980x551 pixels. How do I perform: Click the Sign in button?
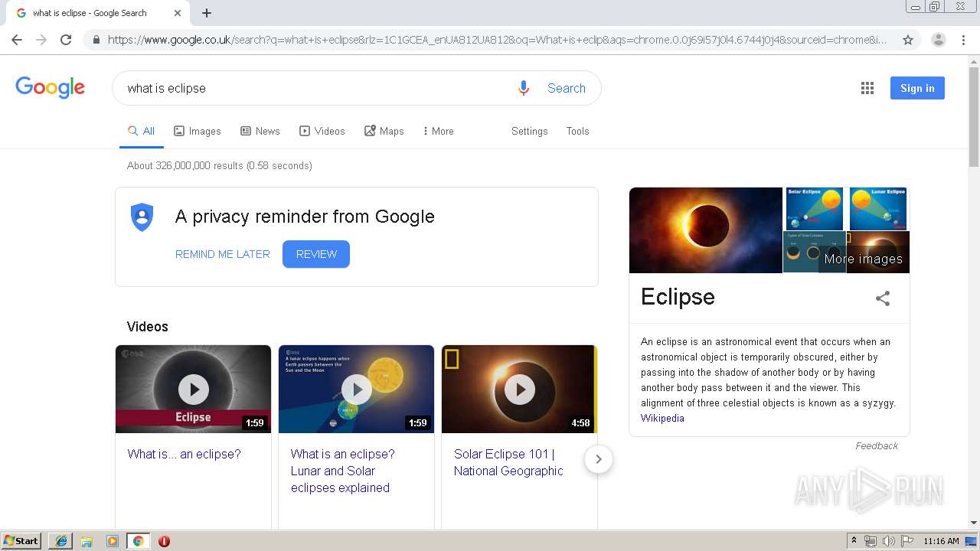[x=917, y=88]
